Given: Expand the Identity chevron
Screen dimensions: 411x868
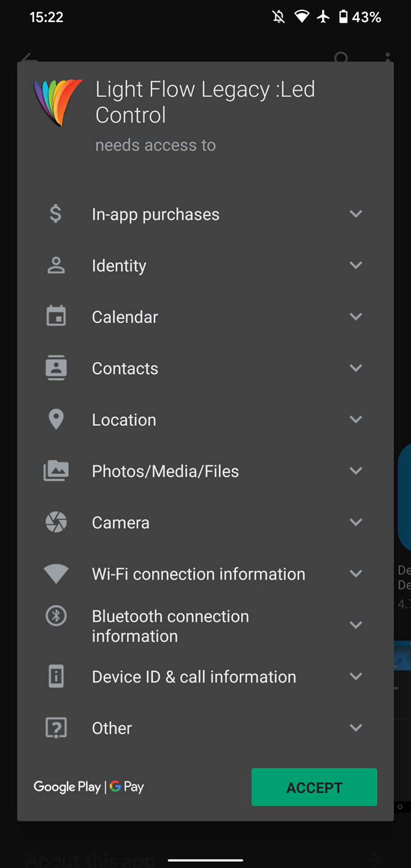Looking at the screenshot, I should point(356,265).
